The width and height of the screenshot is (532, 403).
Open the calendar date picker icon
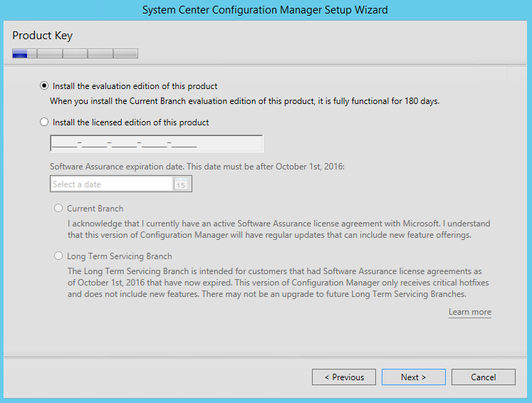click(181, 184)
